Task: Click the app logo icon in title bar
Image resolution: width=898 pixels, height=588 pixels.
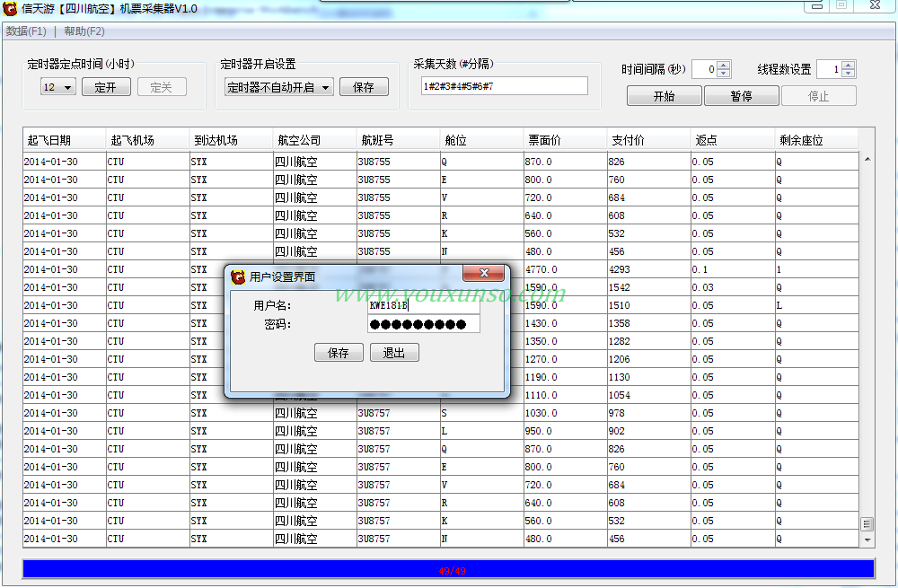Action: (10, 8)
